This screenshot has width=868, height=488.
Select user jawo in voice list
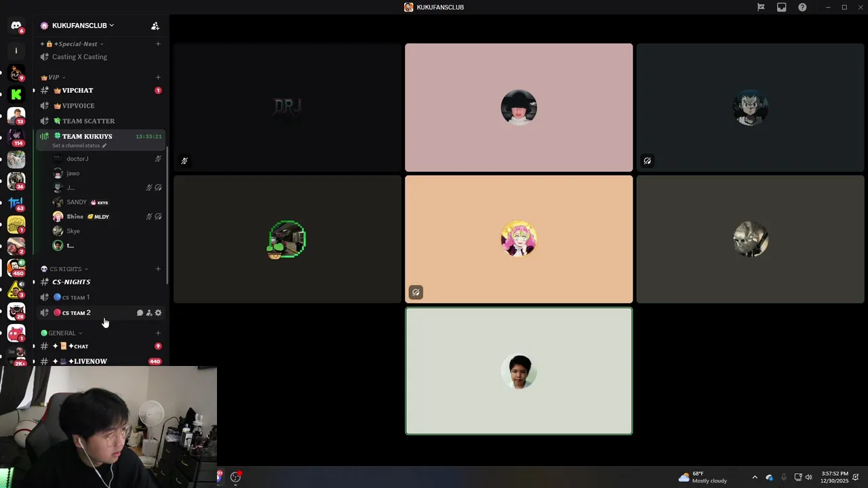(x=107, y=173)
